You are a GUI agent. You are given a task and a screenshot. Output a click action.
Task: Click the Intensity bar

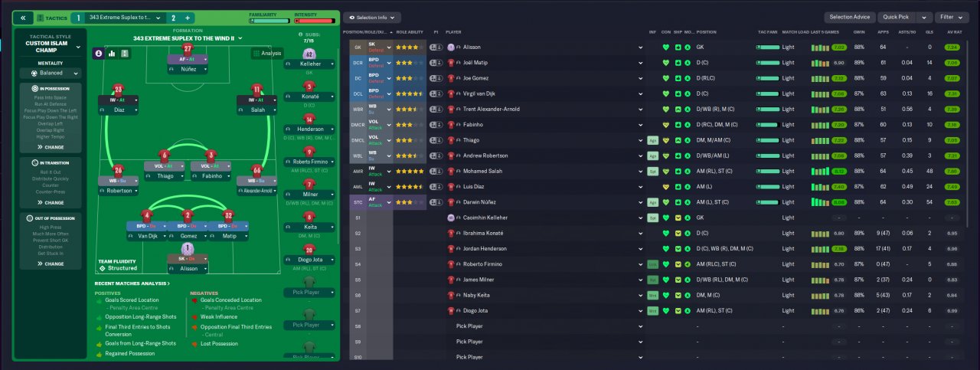(x=314, y=21)
